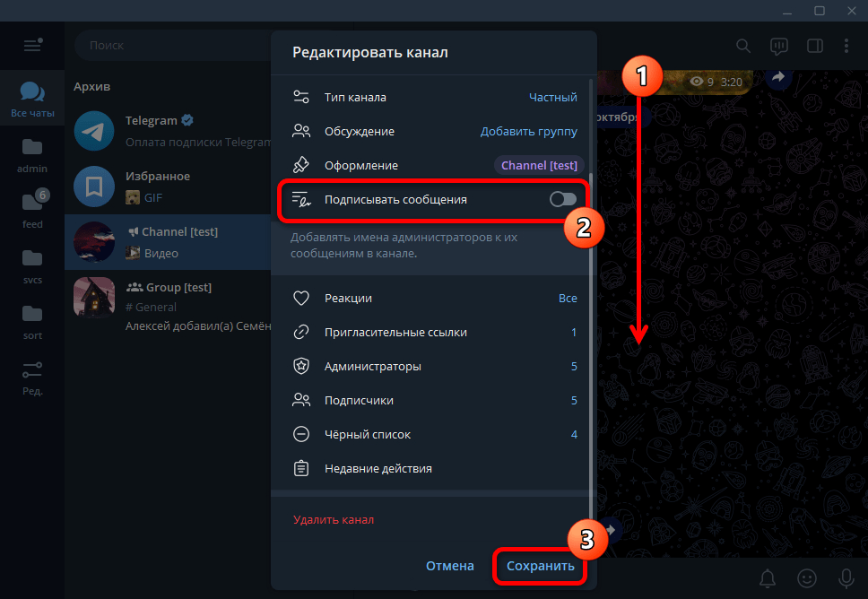
Task: Click the red Удалить канал link
Action: tap(334, 520)
